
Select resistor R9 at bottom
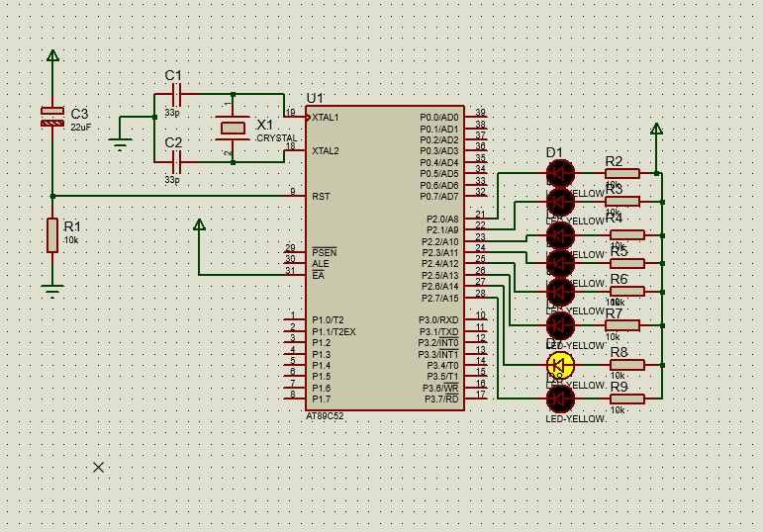pos(627,399)
